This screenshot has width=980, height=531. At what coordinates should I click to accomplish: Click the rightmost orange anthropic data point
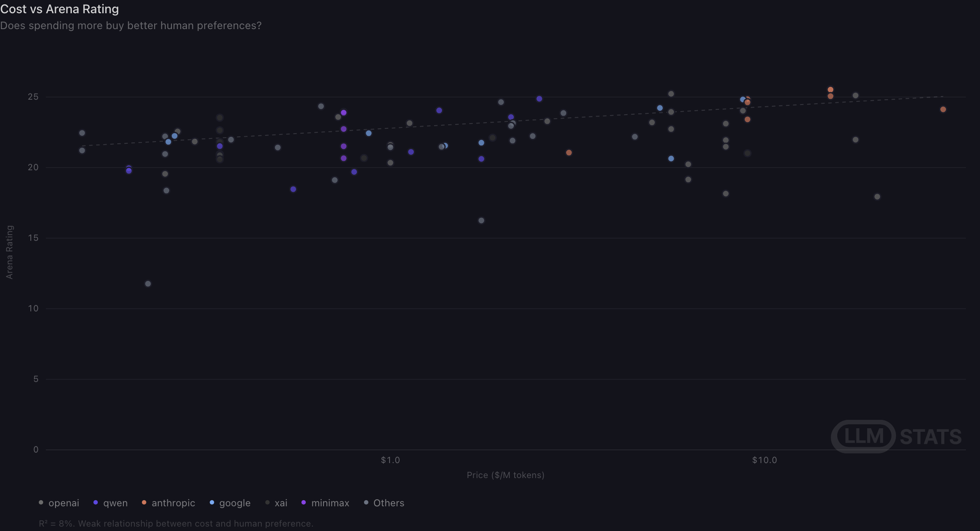click(x=943, y=109)
